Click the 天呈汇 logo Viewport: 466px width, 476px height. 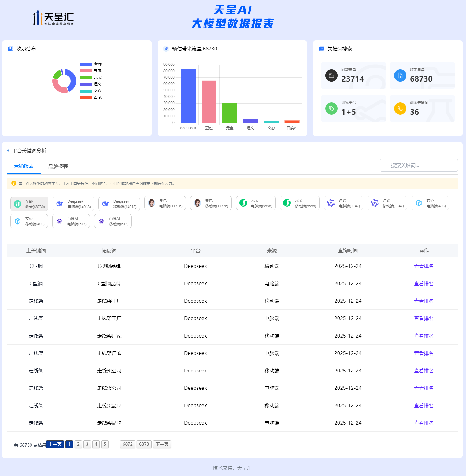coord(54,18)
